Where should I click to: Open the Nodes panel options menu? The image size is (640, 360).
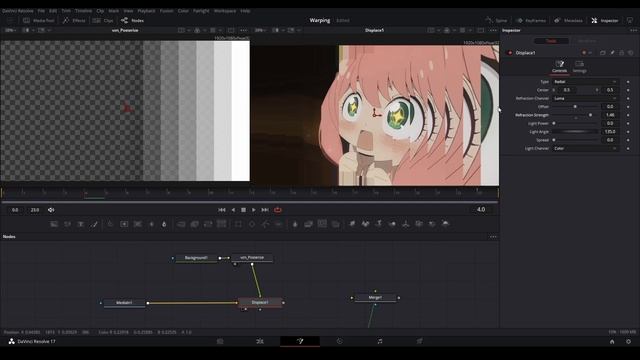pyautogui.click(x=493, y=237)
